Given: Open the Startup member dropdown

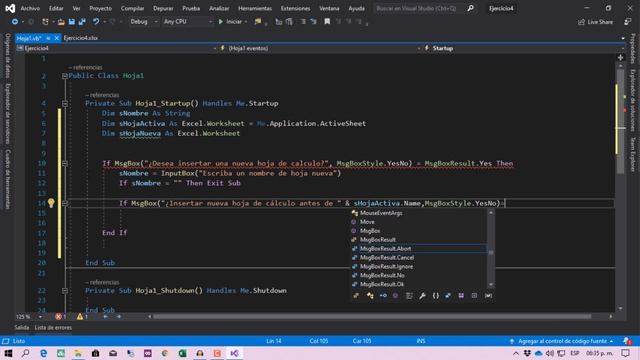Looking at the screenshot, I should pyautogui.click(x=524, y=48).
